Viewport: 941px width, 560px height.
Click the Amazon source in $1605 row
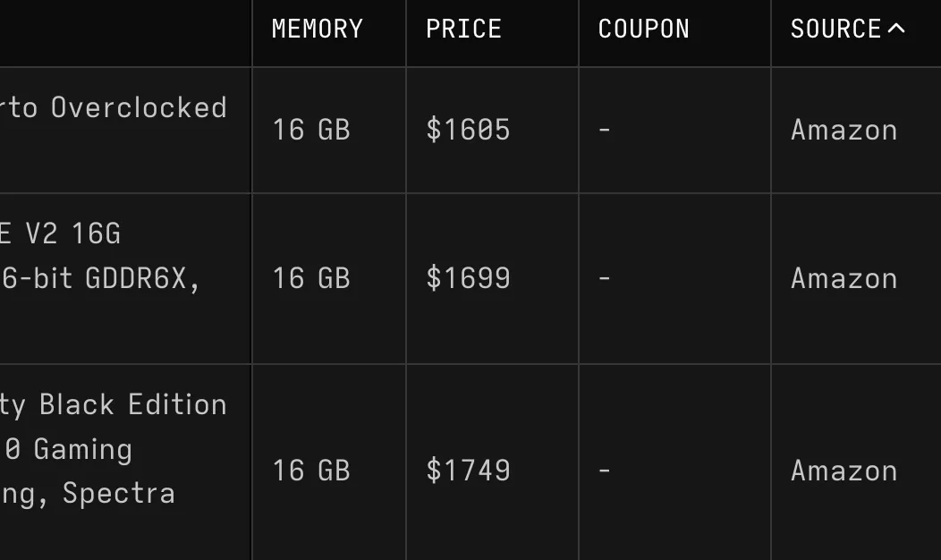click(x=844, y=130)
